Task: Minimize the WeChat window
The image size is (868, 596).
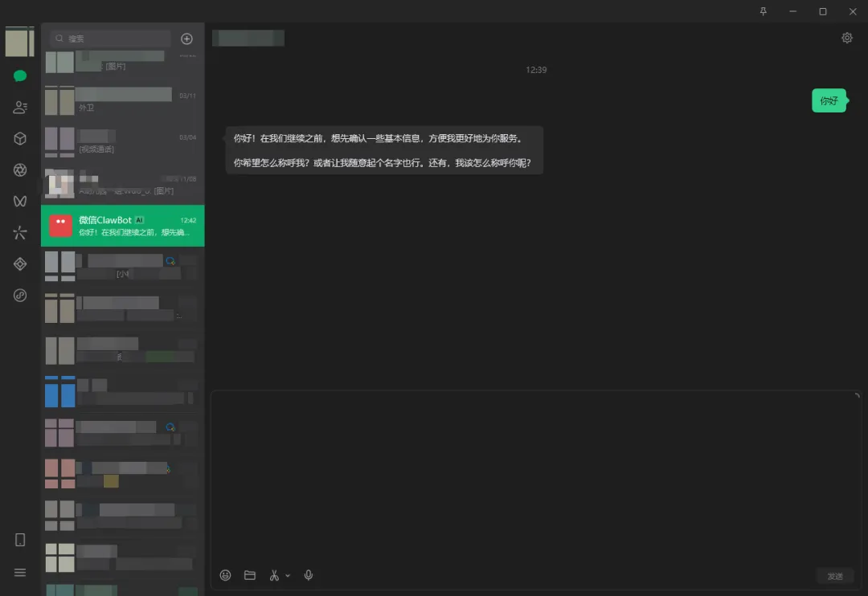Action: pyautogui.click(x=792, y=11)
